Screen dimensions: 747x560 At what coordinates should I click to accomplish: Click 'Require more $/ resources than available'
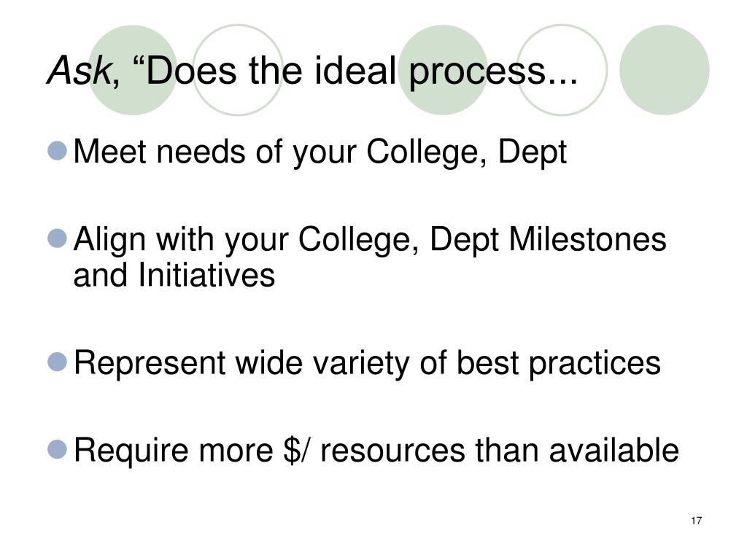(x=376, y=451)
